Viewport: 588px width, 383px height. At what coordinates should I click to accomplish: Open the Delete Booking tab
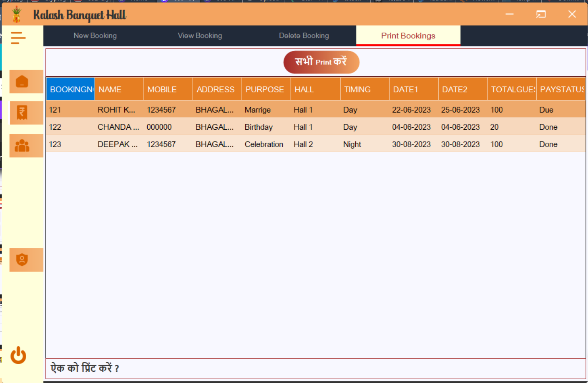pyautogui.click(x=304, y=35)
